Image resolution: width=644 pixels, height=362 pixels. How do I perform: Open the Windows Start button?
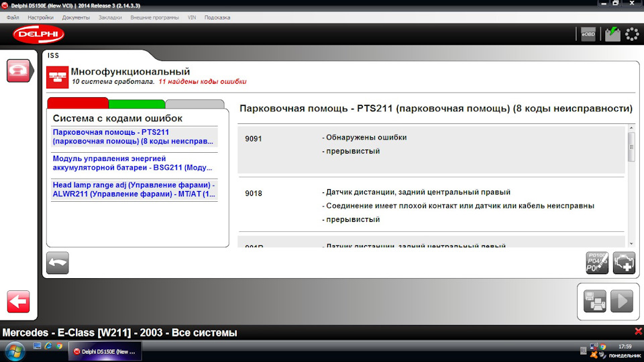[15, 351]
